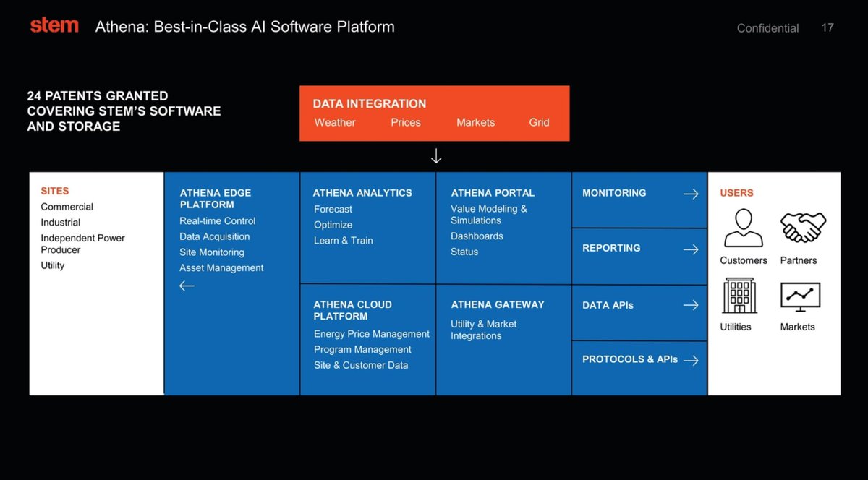Viewport: 868px width, 480px height.
Task: Select the orange Data Integration banner
Action: point(434,113)
